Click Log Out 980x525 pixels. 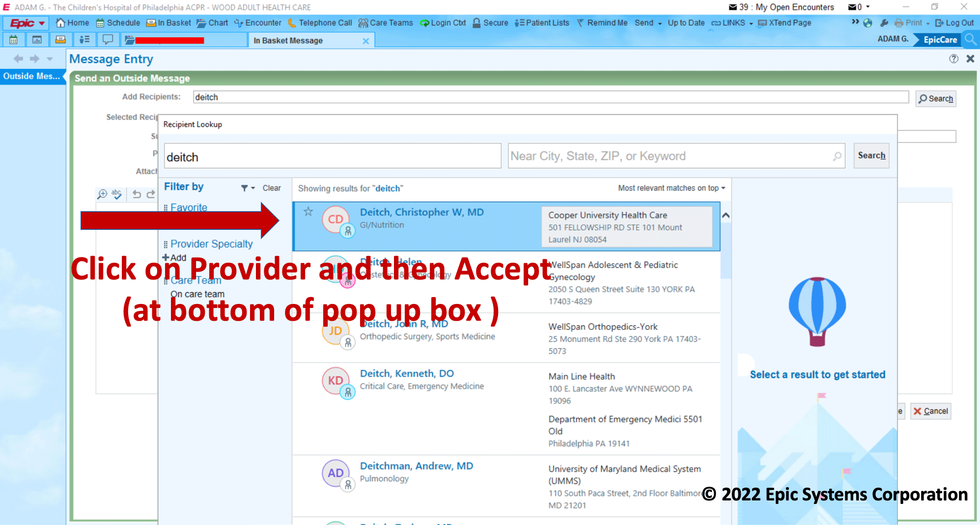pyautogui.click(x=954, y=23)
